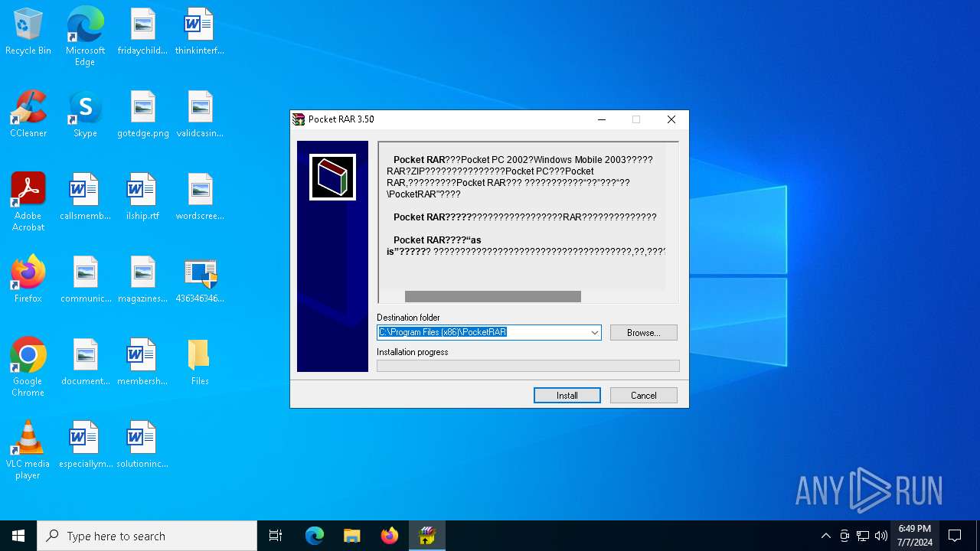Click the 'Installation progress' label
Image resolution: width=980 pixels, height=551 pixels.
pos(413,352)
